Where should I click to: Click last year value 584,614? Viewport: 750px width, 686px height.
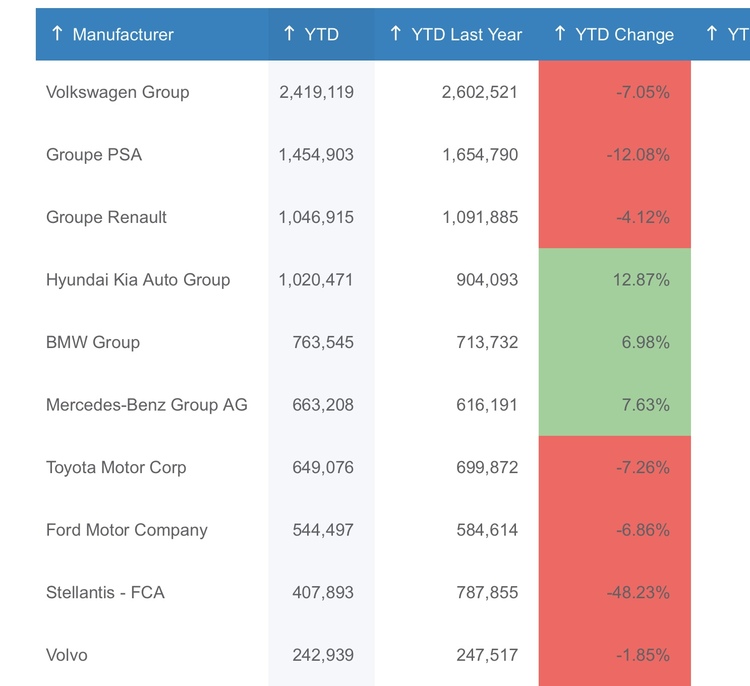tap(487, 530)
